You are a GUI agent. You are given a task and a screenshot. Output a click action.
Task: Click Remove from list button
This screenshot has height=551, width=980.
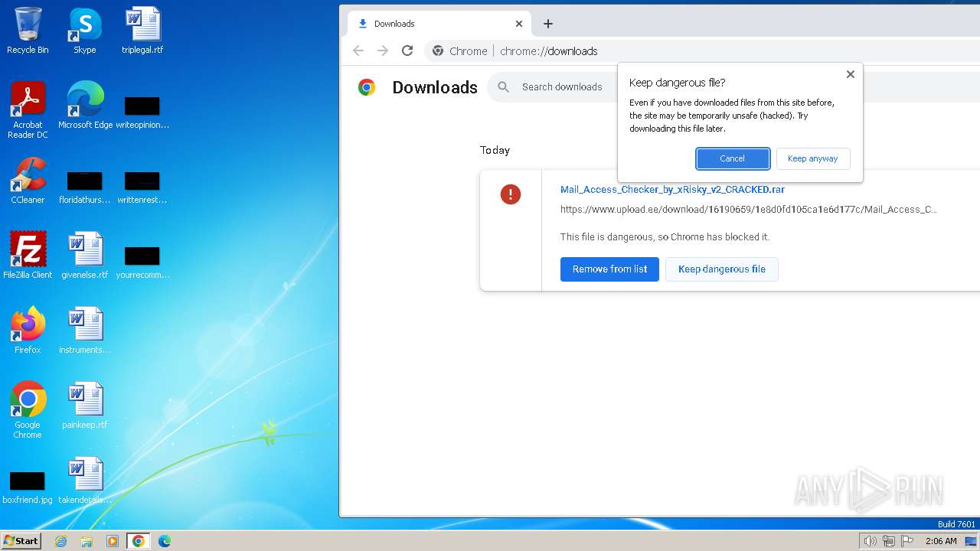coord(609,269)
